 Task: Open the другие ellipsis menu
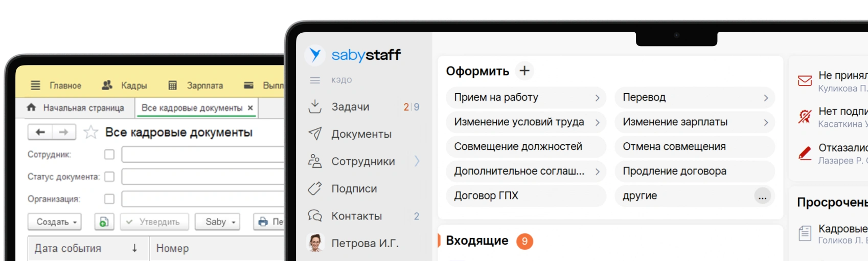coord(762,196)
